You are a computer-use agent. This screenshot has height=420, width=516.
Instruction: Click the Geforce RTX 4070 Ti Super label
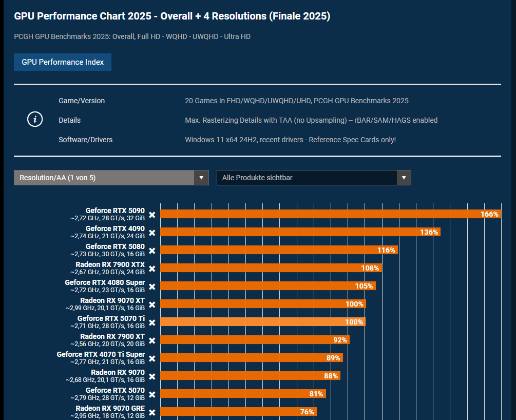pos(101,354)
